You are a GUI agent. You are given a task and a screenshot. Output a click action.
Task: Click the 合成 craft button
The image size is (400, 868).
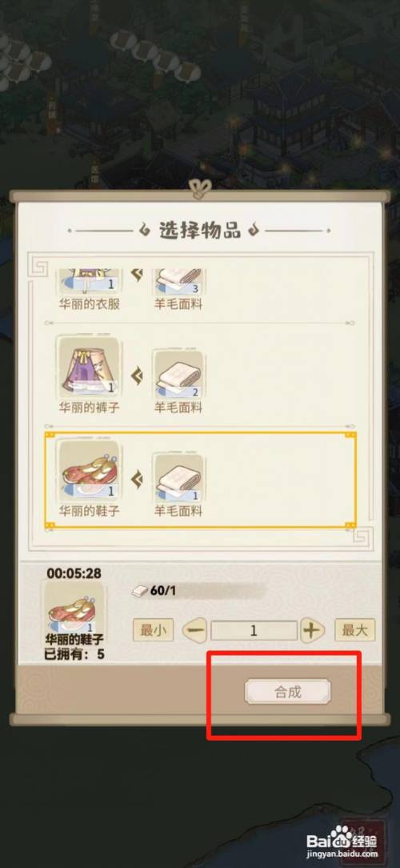click(288, 692)
